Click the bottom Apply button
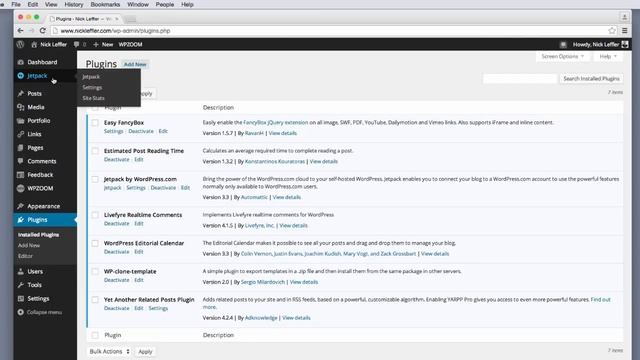The height and width of the screenshot is (360, 640). (x=145, y=351)
